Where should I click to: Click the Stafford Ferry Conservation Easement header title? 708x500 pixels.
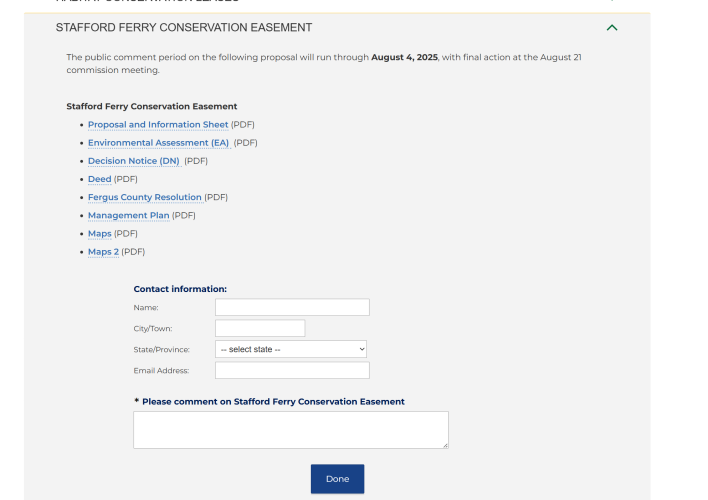click(184, 28)
